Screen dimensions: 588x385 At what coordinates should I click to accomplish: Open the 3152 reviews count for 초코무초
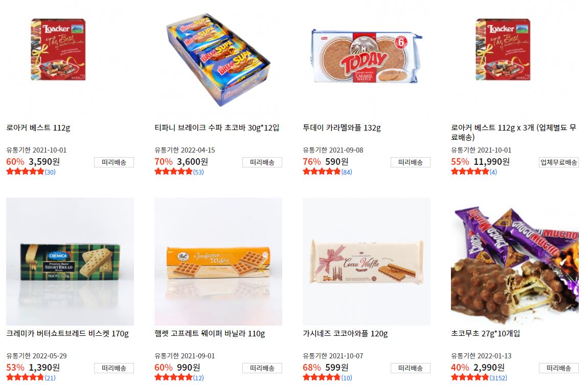click(498, 378)
